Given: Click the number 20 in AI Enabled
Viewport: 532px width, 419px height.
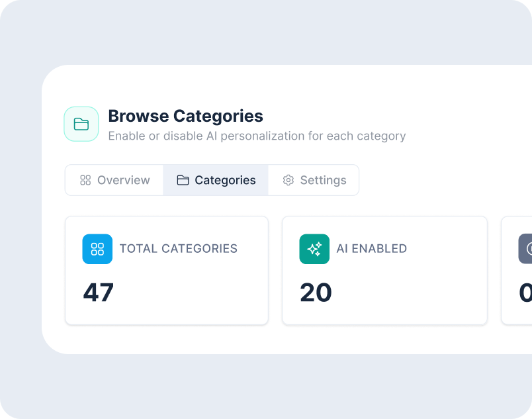Looking at the screenshot, I should 316,292.
